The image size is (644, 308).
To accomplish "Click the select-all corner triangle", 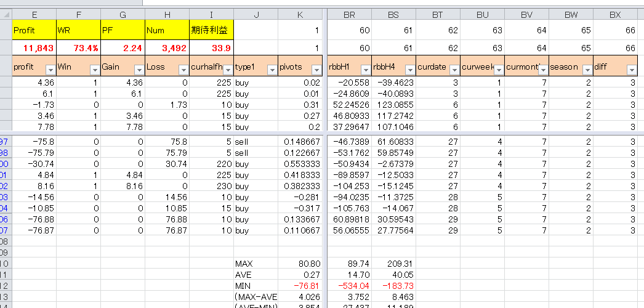I will tap(7, 15).
